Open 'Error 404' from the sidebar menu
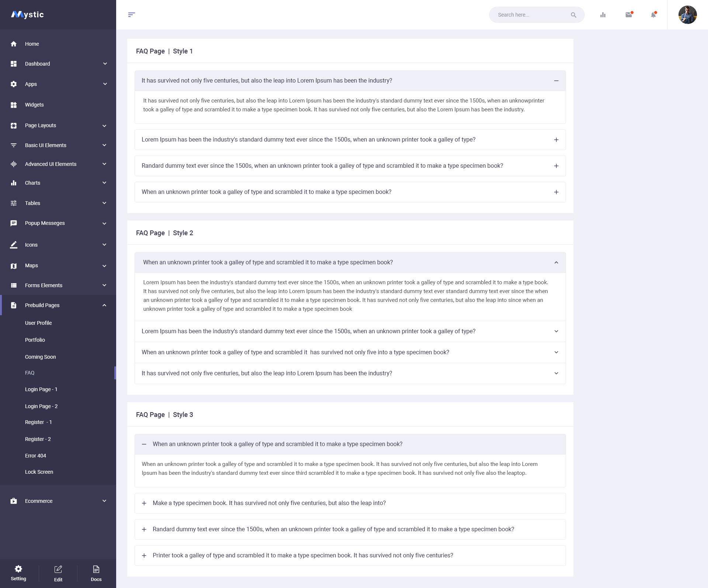 (x=36, y=455)
